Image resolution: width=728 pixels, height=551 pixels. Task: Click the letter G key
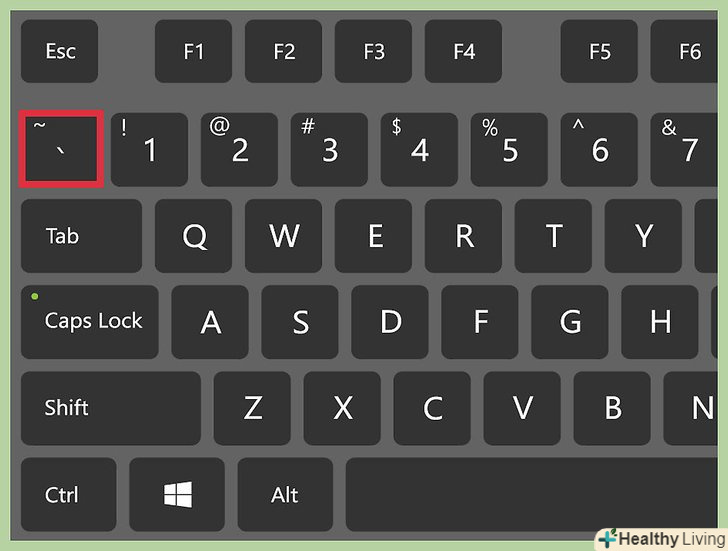[570, 322]
